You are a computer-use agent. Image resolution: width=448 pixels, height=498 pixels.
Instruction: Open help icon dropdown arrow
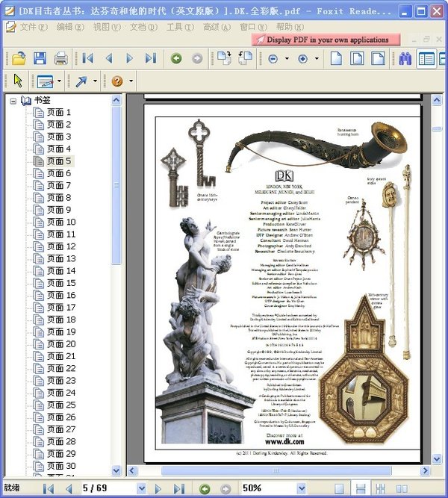131,81
